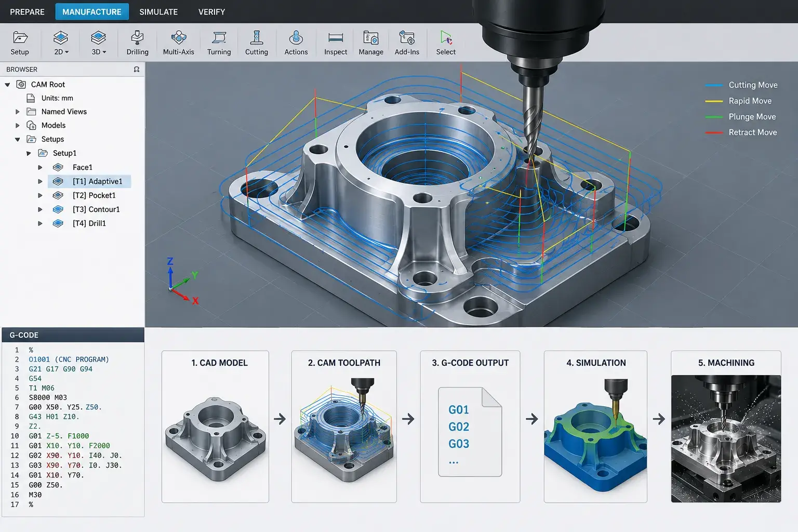This screenshot has height=532, width=798.
Task: Expand the Setup1 node
Action: (29, 153)
